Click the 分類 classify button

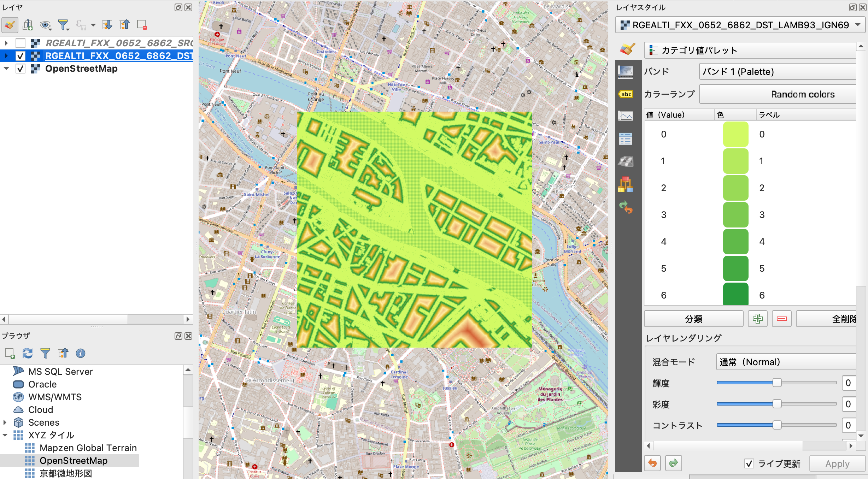coord(693,319)
